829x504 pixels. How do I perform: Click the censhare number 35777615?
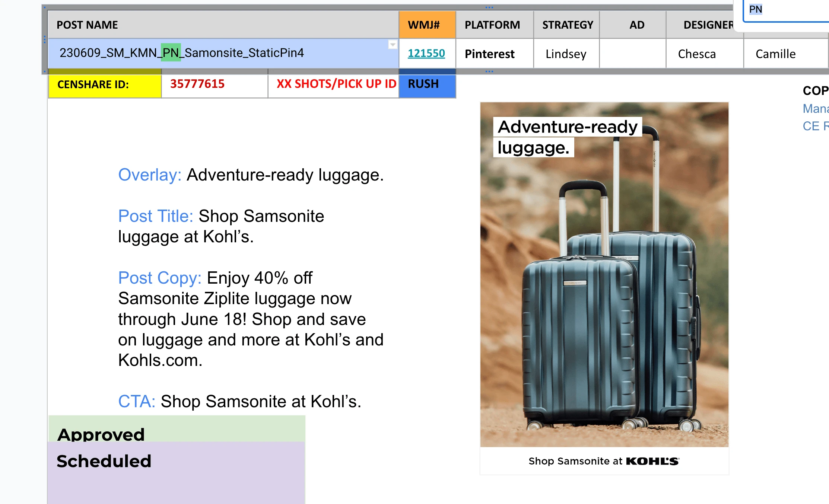click(197, 84)
